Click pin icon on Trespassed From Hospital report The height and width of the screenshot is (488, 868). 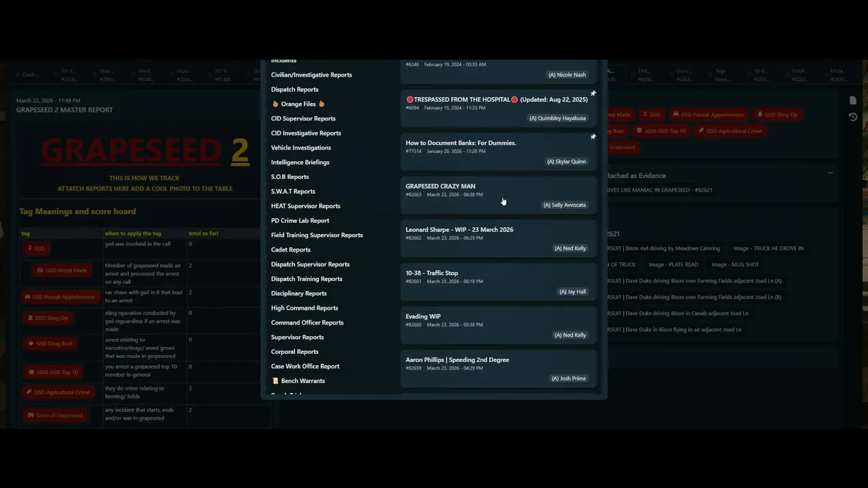pyautogui.click(x=593, y=94)
